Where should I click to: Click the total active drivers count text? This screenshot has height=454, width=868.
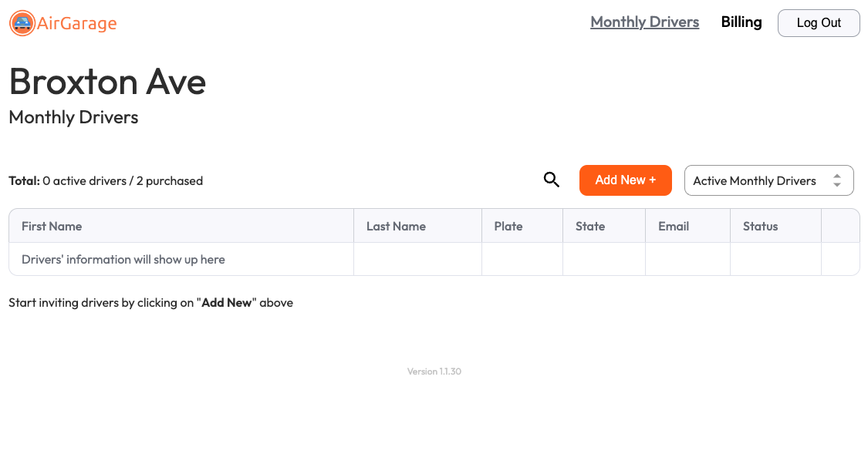pyautogui.click(x=106, y=181)
